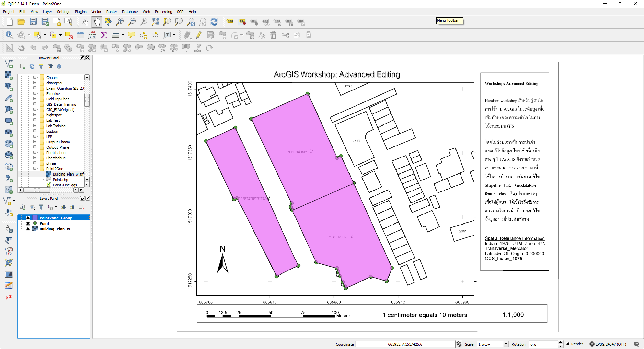644x349 pixels.
Task: Open the Select Features tool dropdown arrow
Action: (x=45, y=35)
